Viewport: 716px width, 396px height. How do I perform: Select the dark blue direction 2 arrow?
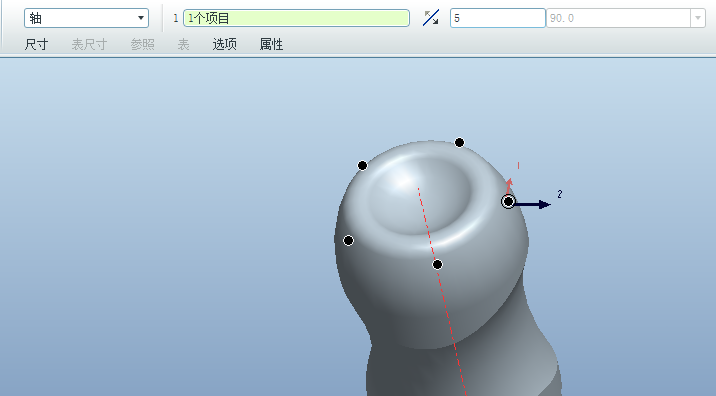[533, 204]
